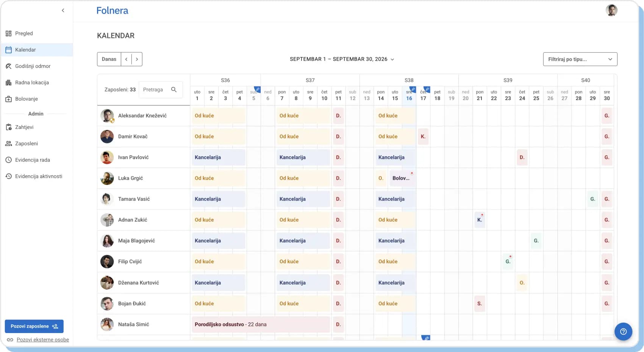Open the Zaposleni people icon

click(x=9, y=143)
